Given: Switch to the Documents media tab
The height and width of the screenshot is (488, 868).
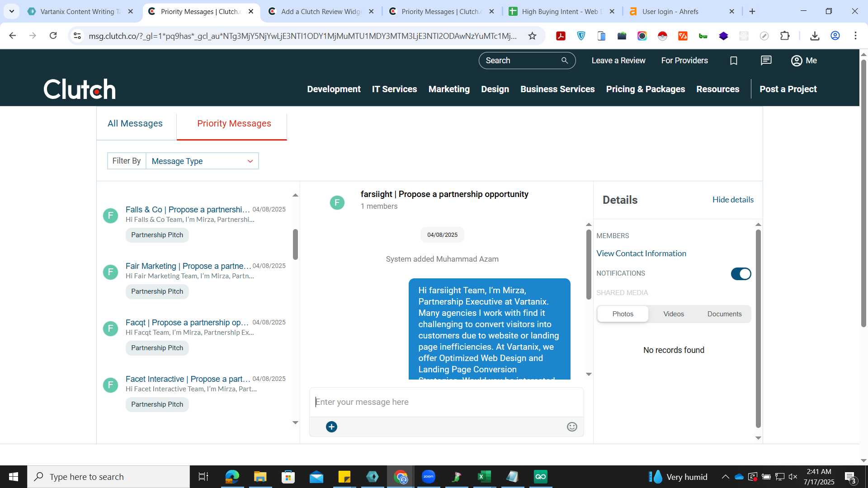Looking at the screenshot, I should [724, 314].
